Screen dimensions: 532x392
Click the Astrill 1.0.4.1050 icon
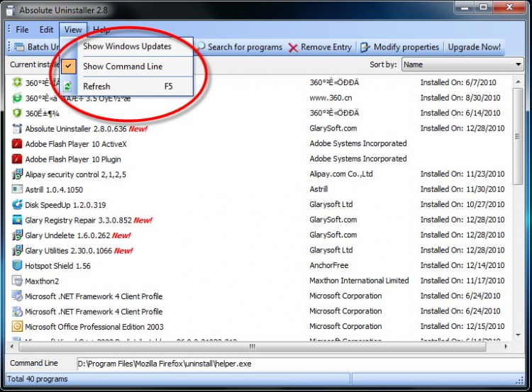17,189
